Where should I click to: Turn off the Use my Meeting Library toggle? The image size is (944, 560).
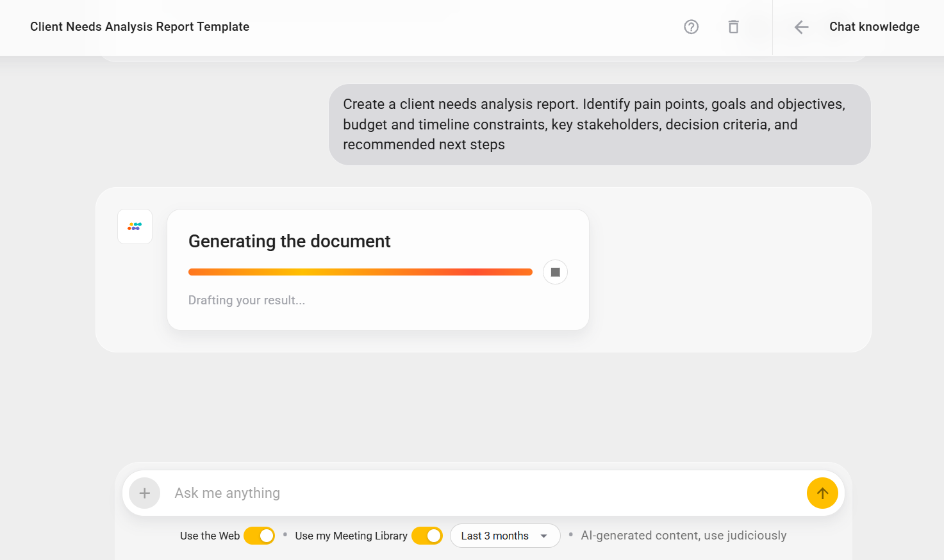coord(427,535)
